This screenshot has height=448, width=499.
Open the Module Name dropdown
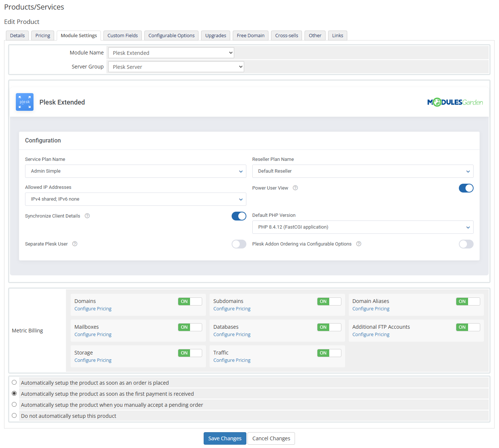171,53
